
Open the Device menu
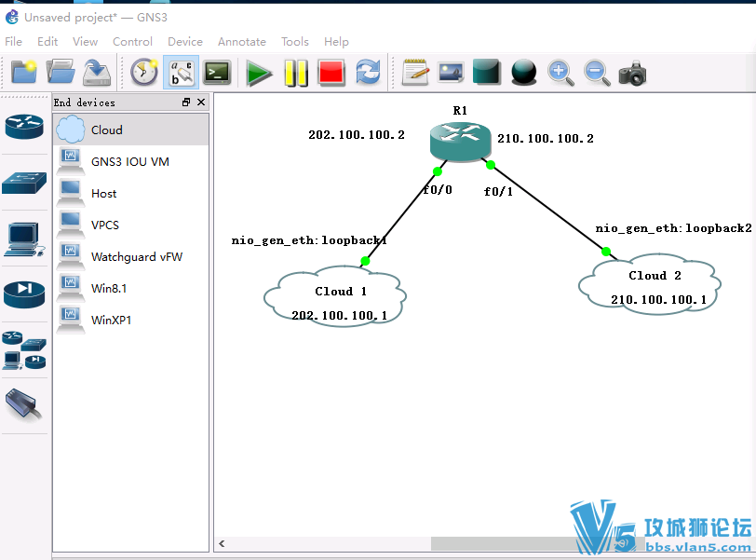tap(185, 42)
